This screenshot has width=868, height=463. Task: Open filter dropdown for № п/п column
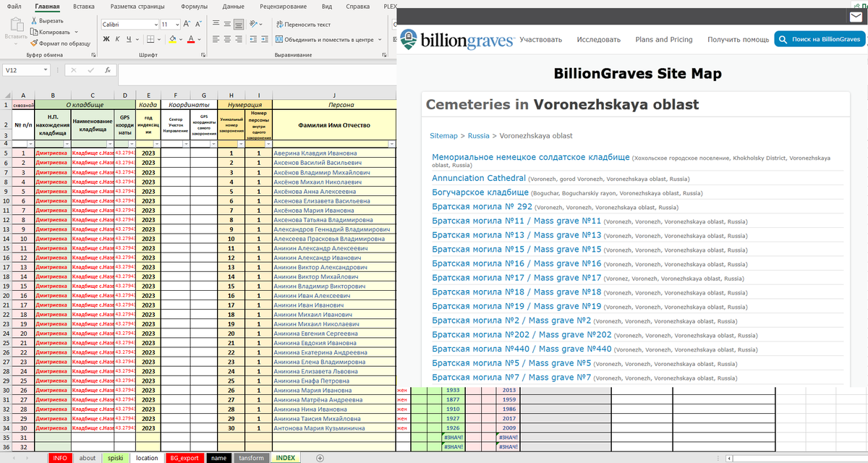pyautogui.click(x=30, y=144)
